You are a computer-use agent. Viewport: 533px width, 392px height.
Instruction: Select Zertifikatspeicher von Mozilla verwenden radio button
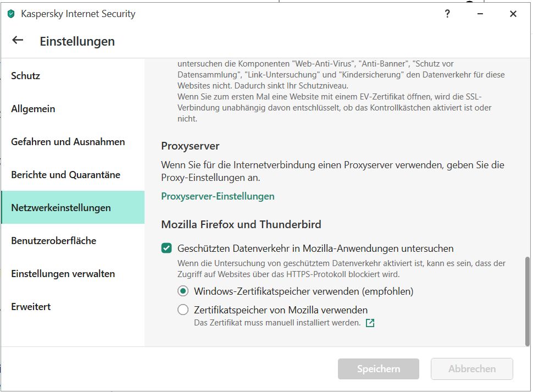point(183,310)
